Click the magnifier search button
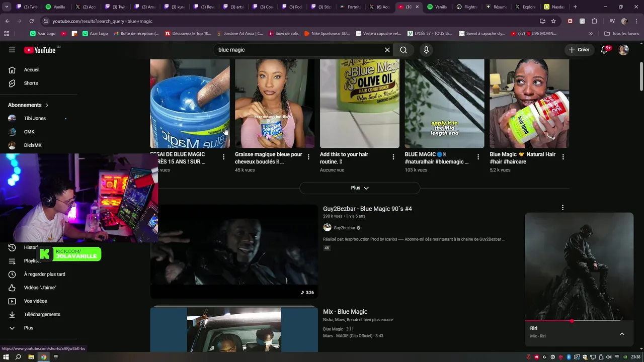This screenshot has height=362, width=644. (x=404, y=50)
